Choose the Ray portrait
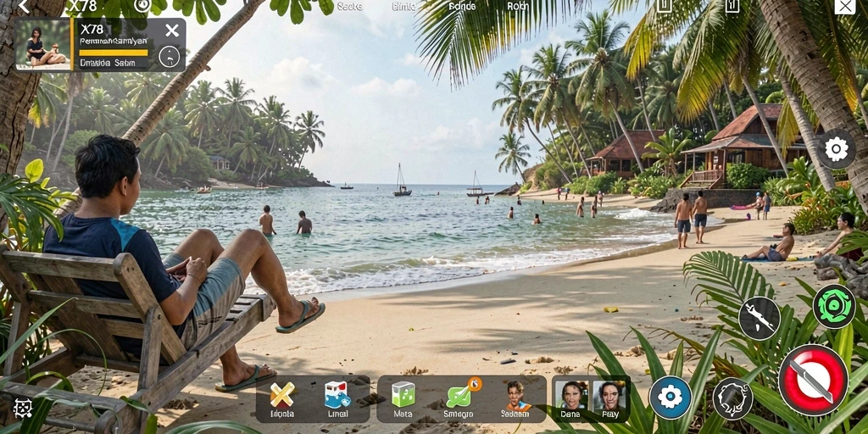Viewport: 868px width, 434px height. pos(609,400)
